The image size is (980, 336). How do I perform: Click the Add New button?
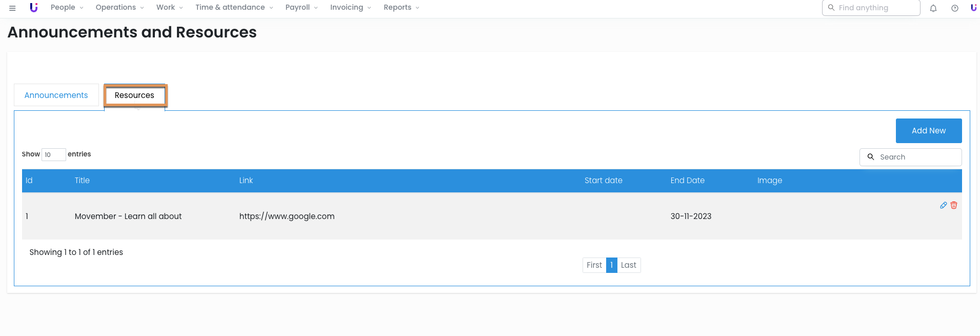coord(928,131)
